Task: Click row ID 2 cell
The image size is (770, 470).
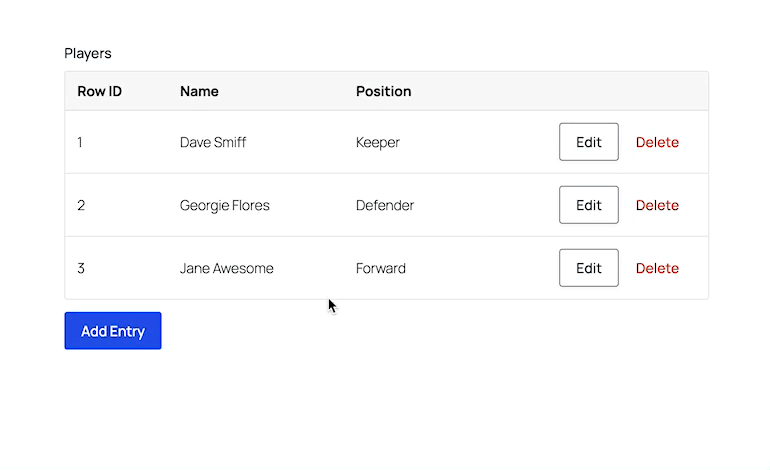Action: pos(81,205)
